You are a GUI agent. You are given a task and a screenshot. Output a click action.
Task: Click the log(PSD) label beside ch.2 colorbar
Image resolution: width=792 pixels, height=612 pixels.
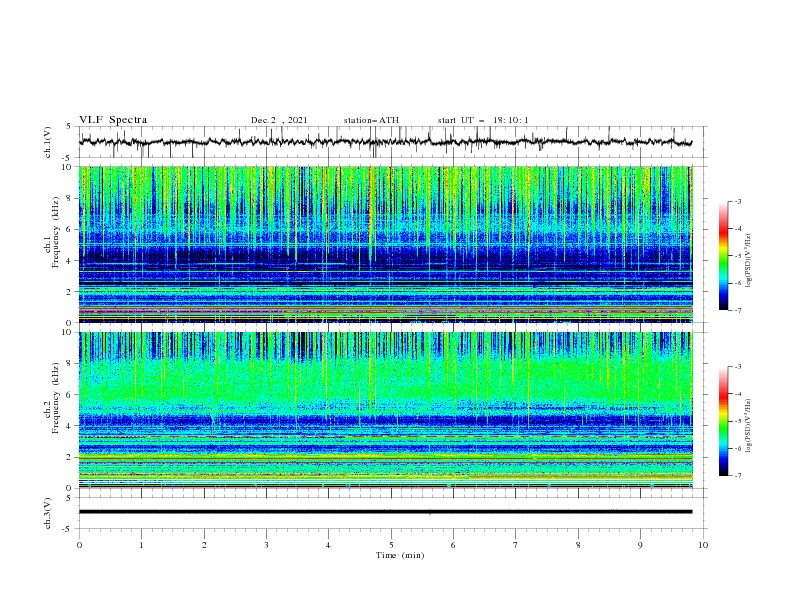[749, 426]
